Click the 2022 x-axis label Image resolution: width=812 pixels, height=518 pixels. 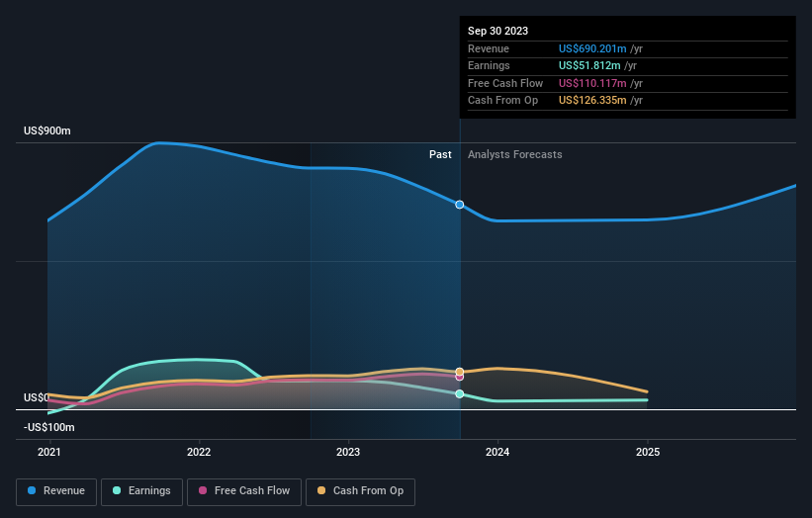[x=199, y=453]
